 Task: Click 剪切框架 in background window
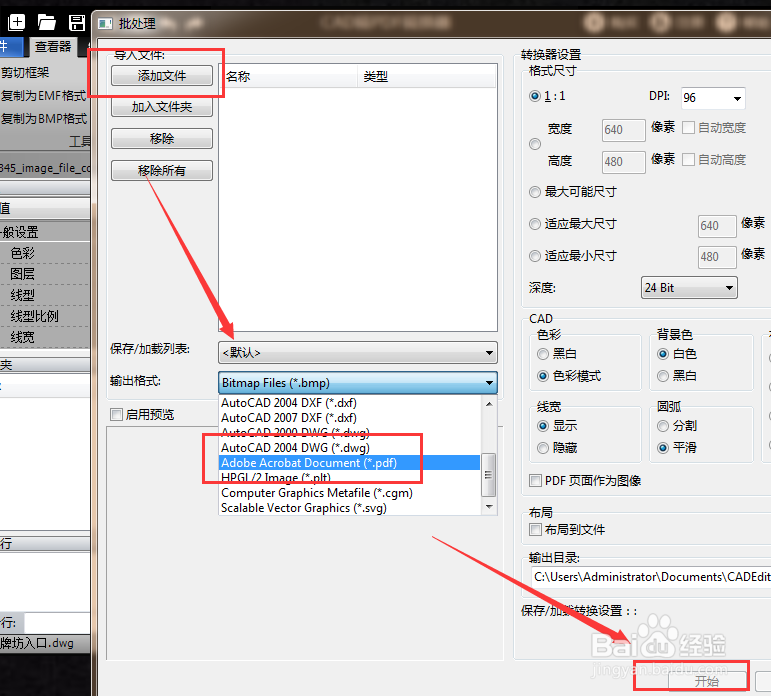tap(25, 73)
